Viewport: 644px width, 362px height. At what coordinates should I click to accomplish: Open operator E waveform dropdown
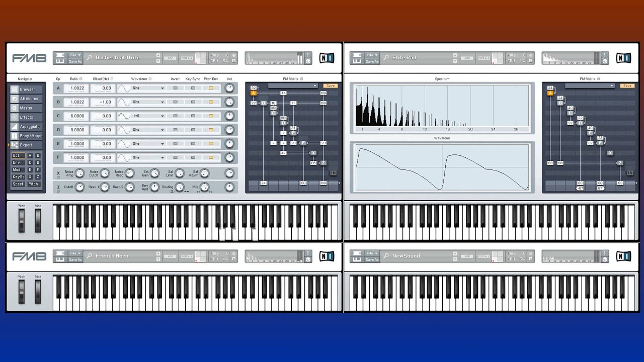click(148, 144)
